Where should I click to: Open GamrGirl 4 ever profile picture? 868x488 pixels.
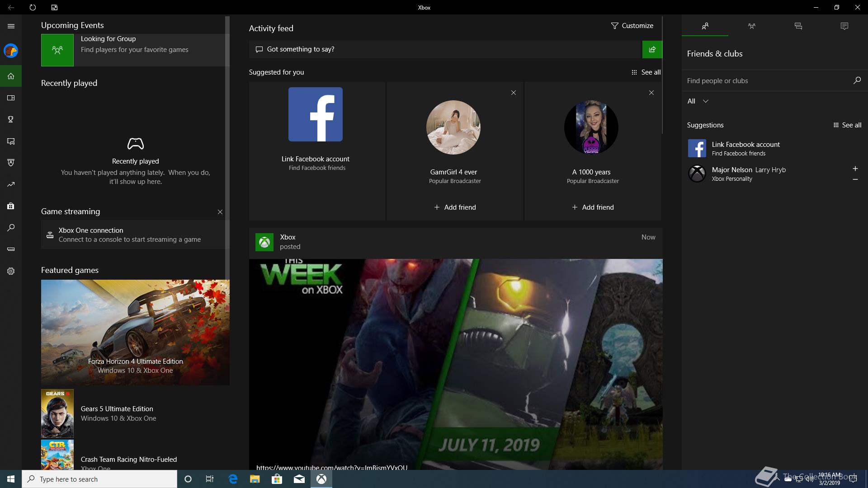coord(453,127)
